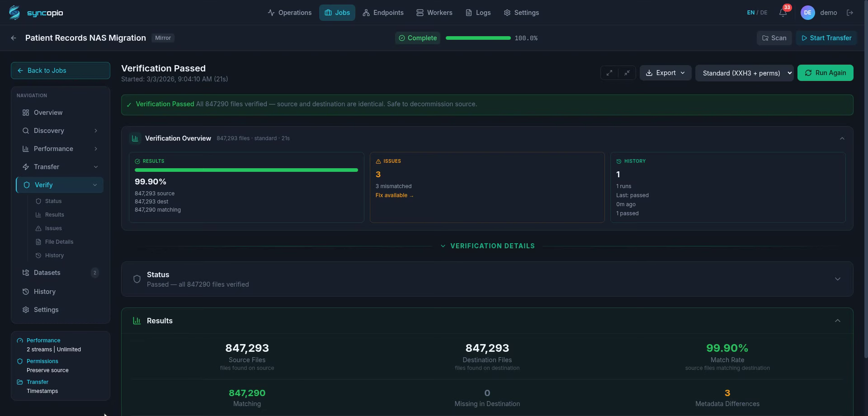The height and width of the screenshot is (416, 868).
Task: Collapse the Verification Overview panel
Action: pos(842,138)
